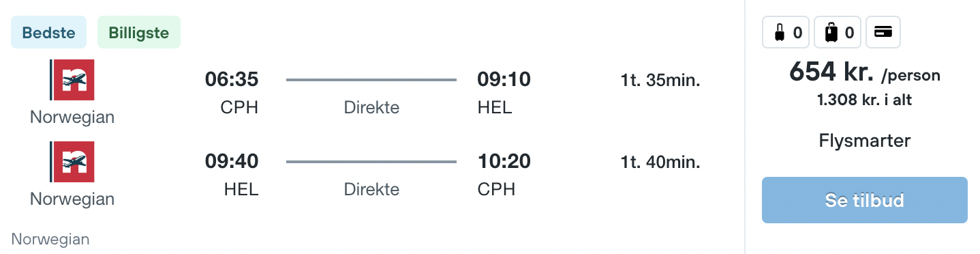This screenshot has width=980, height=254.
Task: Click the 654 kr. per person price
Action: tap(864, 72)
